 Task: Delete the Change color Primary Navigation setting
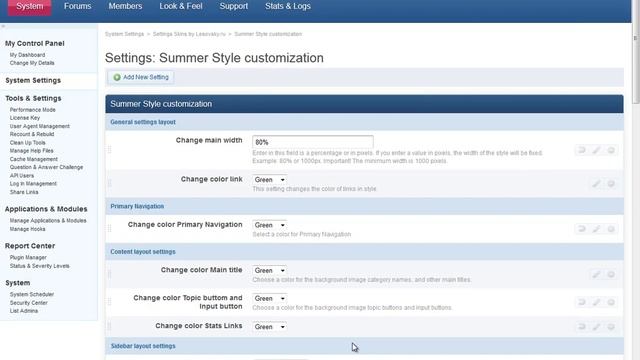point(611,229)
